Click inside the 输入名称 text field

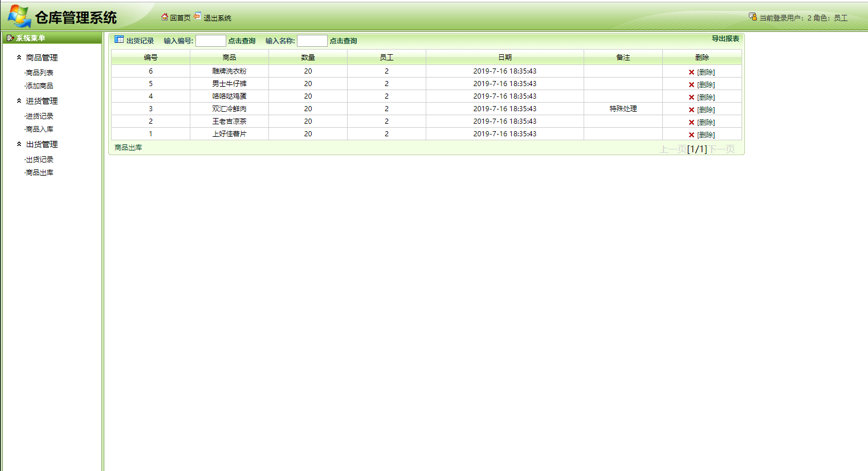coord(312,40)
